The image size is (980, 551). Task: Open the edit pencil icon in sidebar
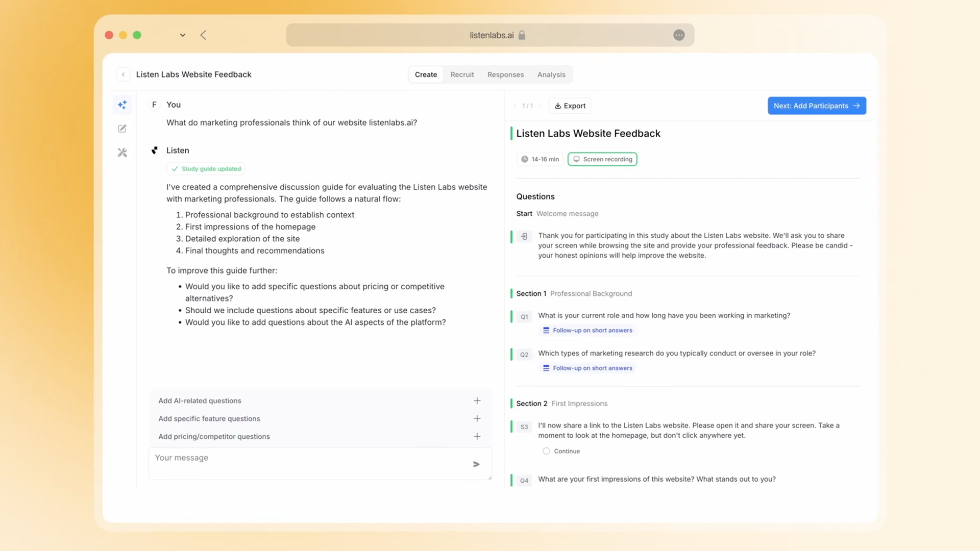point(122,129)
